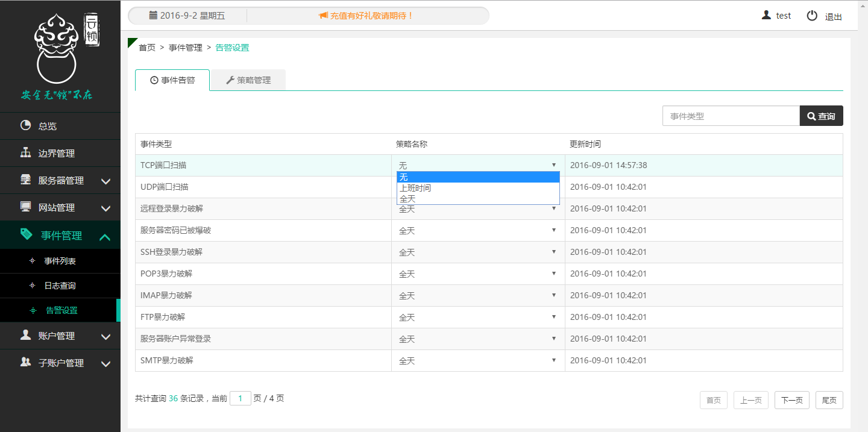Click the 2016-09-01 14:57:38 update time
868x432 pixels.
(609, 165)
